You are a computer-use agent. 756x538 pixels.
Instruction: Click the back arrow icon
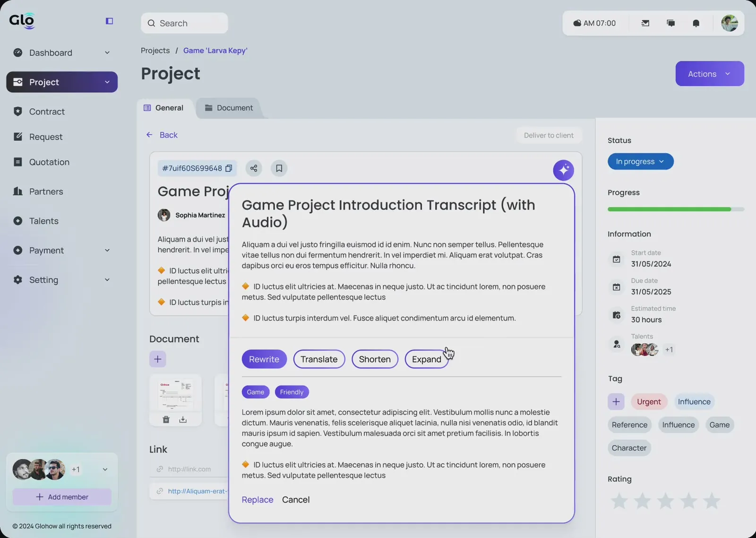click(x=149, y=135)
